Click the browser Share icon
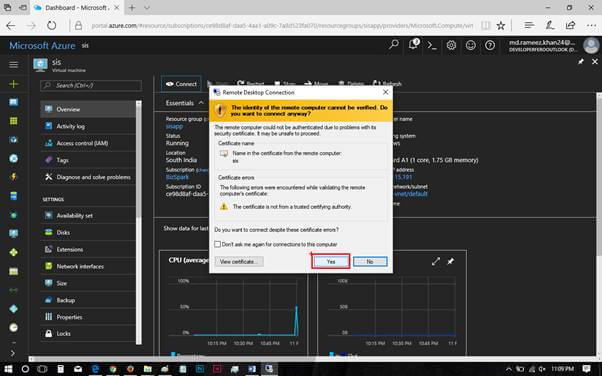 click(x=571, y=25)
